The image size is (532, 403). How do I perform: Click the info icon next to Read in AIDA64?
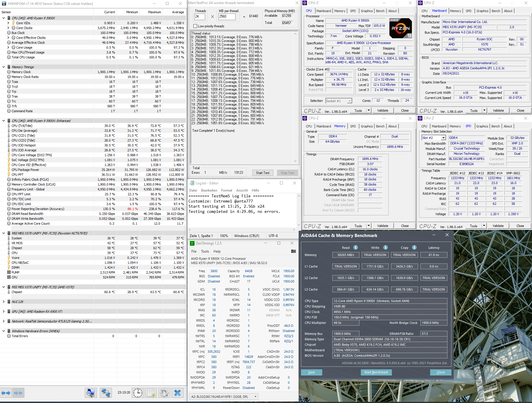[356, 247]
